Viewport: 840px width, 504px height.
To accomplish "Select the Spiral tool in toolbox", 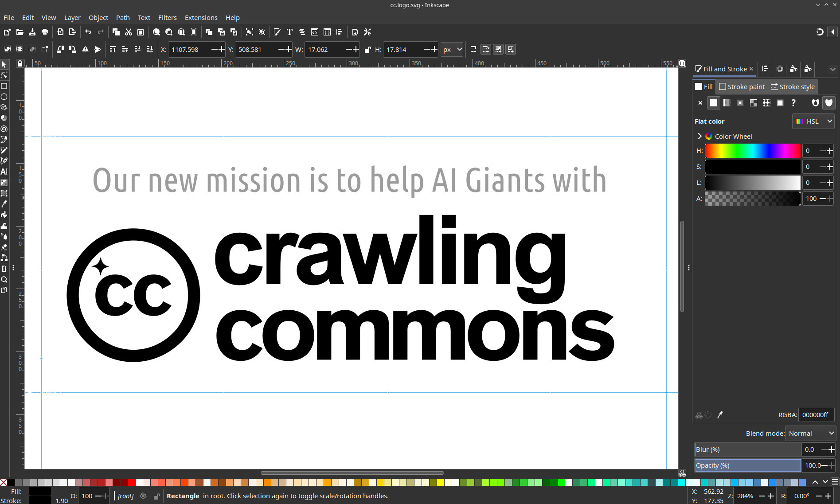I will (4, 129).
